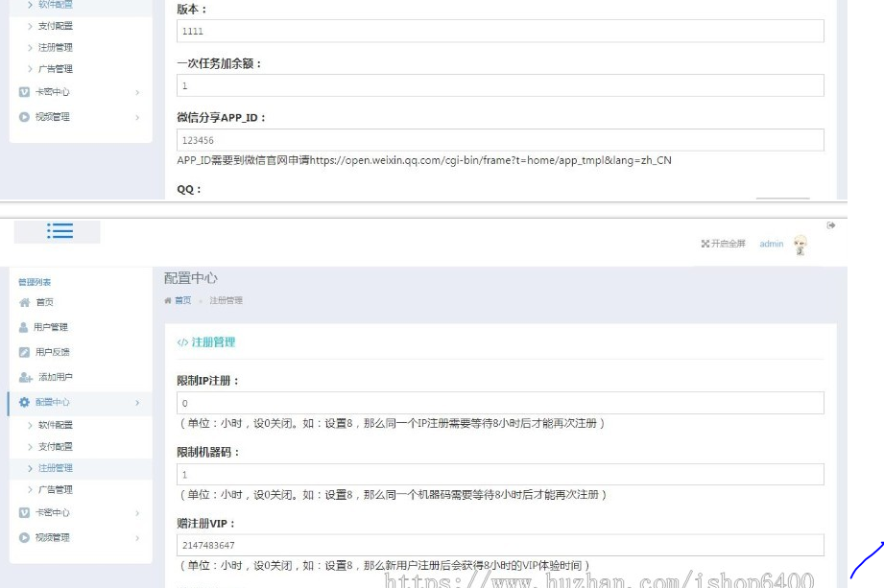Click the person icon beside 用户管理
This screenshot has height=588, width=884.
pyautogui.click(x=25, y=327)
